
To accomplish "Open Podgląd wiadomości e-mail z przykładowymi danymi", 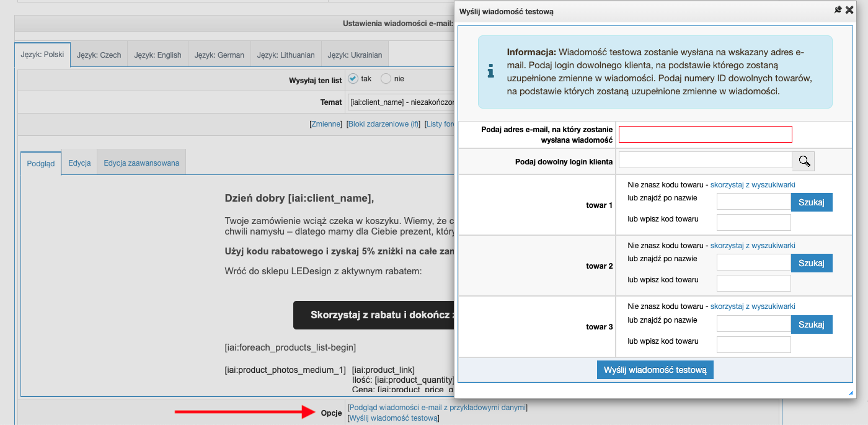I will pos(438,408).
